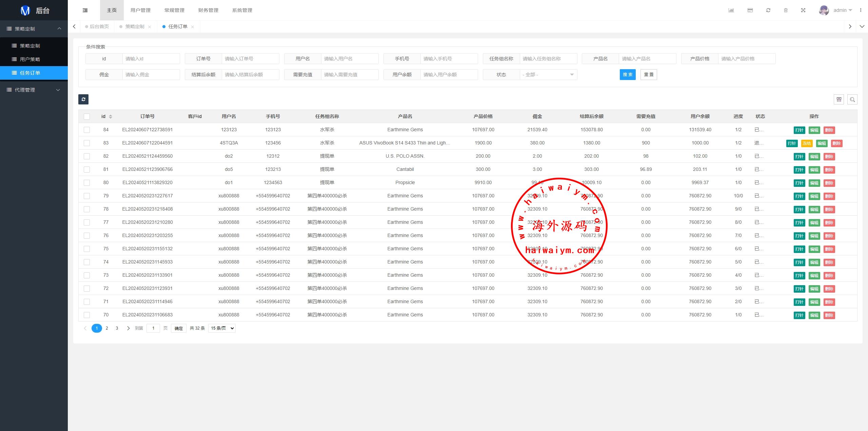Tick the checkbox for order id 80
The image size is (868, 431).
click(x=87, y=183)
